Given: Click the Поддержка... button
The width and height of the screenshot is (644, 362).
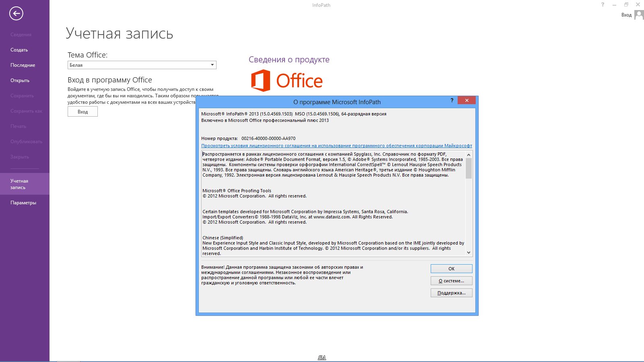Looking at the screenshot, I should 451,293.
